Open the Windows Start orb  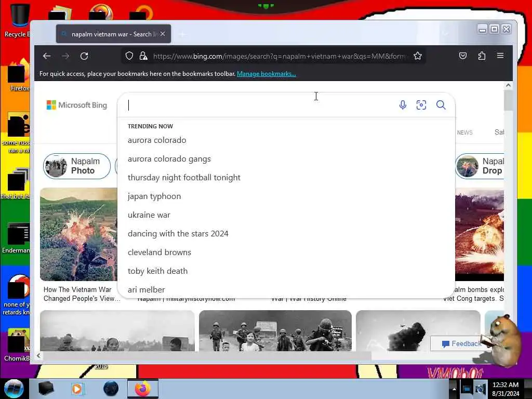click(x=14, y=389)
